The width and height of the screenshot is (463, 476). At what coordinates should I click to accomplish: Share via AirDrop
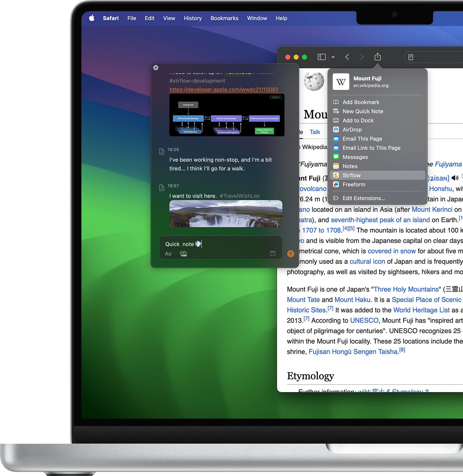378,130
